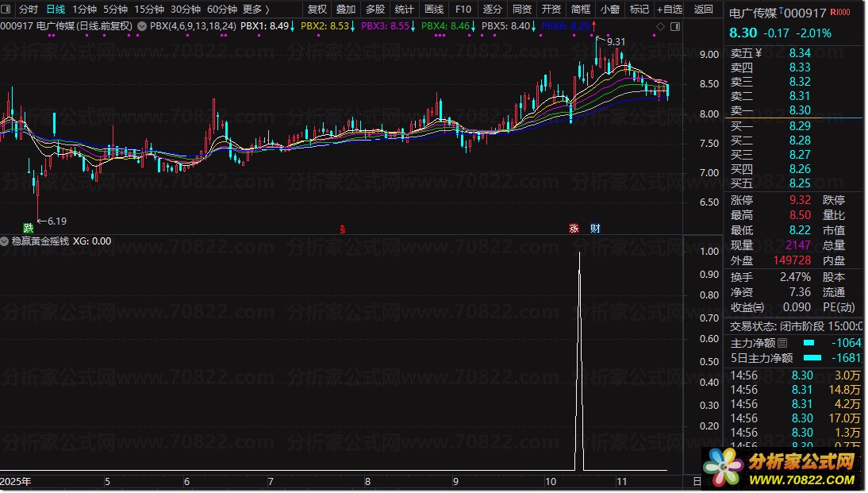Add stock with +自选 button
This screenshot has width=868, height=493.
click(x=670, y=10)
